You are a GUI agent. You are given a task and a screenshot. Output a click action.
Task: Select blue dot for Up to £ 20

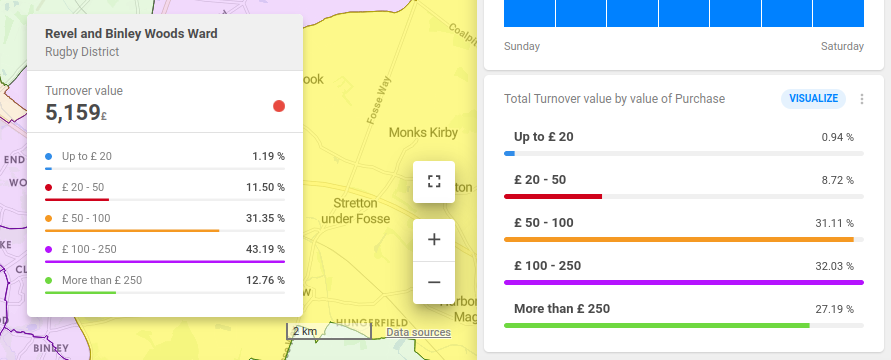48,156
